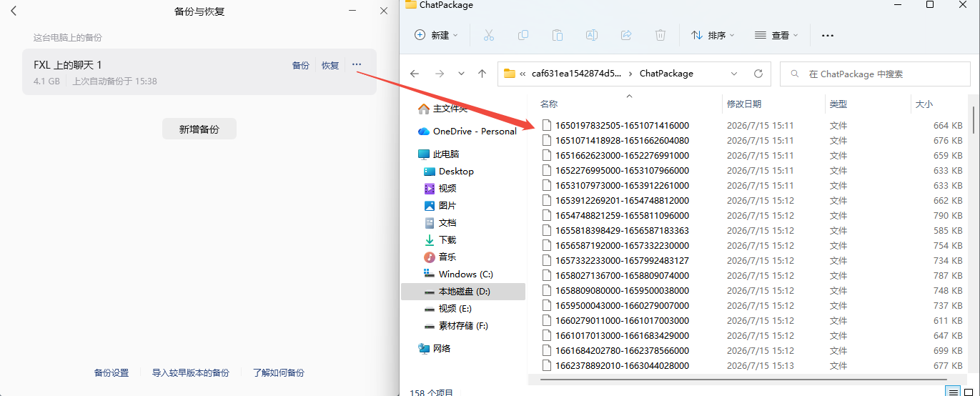980x396 pixels.
Task: Sort files by Size column header
Action: point(924,104)
